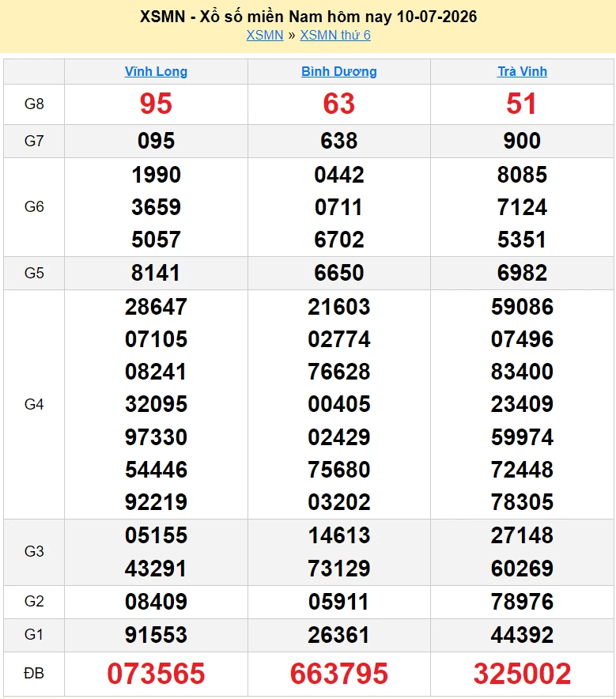This screenshot has height=699, width=616.
Task: Select the G8 row label
Action: [x=34, y=104]
